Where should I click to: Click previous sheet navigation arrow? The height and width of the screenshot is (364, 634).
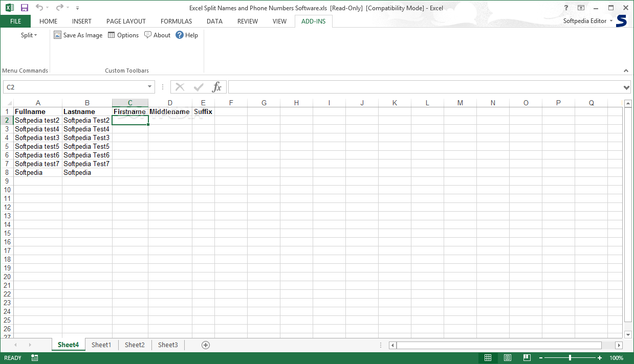15,345
